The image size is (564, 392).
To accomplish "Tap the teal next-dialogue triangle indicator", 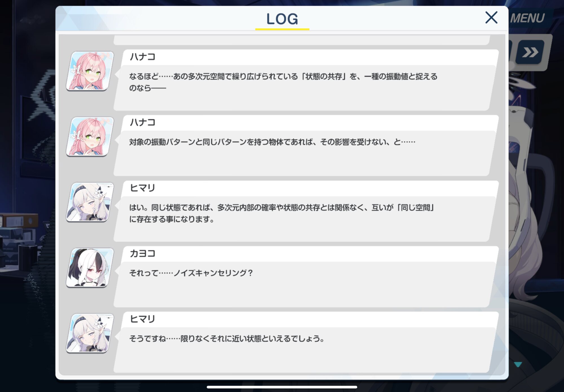I will coord(518,364).
